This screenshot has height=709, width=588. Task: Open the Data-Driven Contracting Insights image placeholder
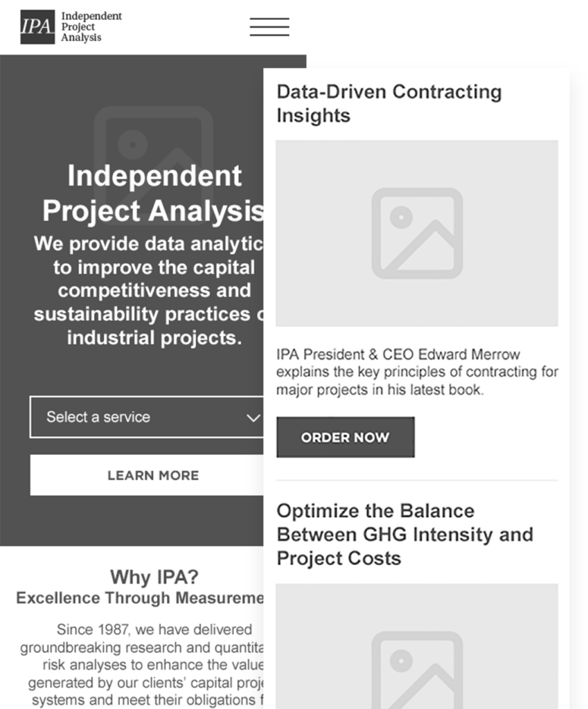[x=417, y=233]
